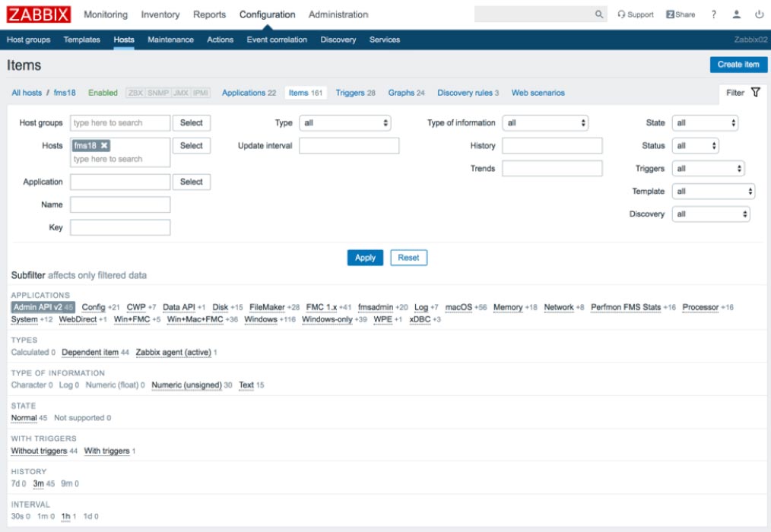Image resolution: width=771 pixels, height=532 pixels.
Task: Open the fms18 host link
Action: click(x=65, y=93)
